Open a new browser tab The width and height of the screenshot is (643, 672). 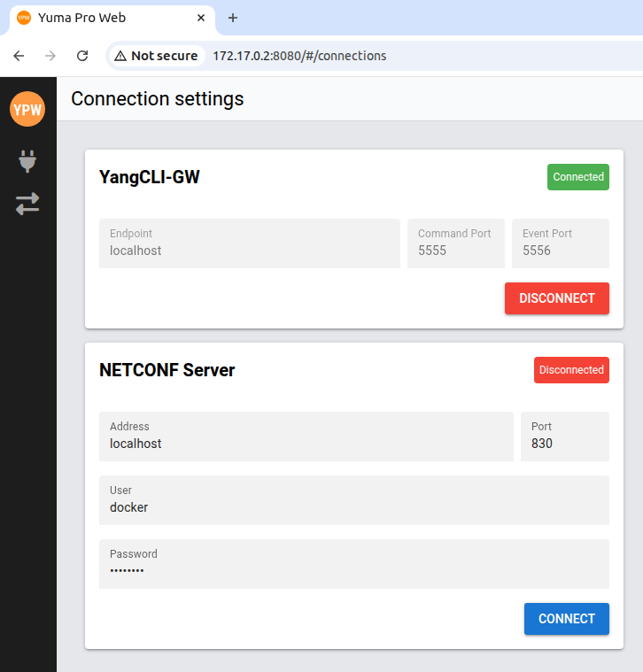coord(233,18)
